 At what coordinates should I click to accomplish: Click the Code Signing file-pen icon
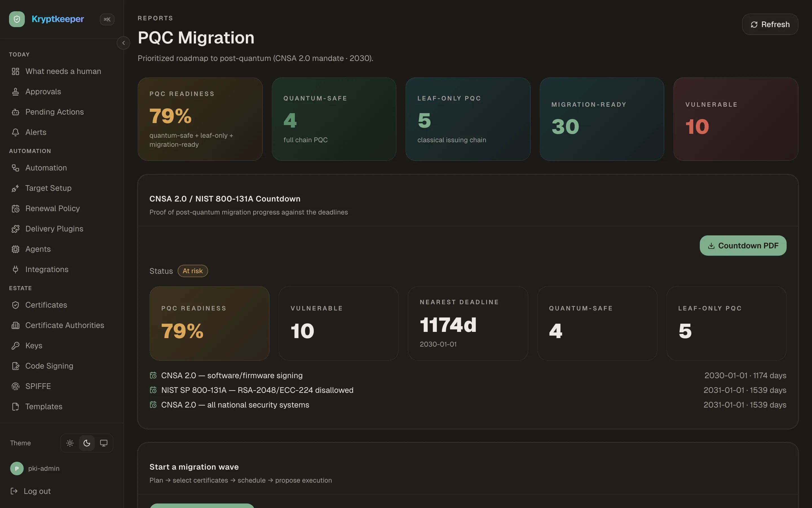(16, 366)
